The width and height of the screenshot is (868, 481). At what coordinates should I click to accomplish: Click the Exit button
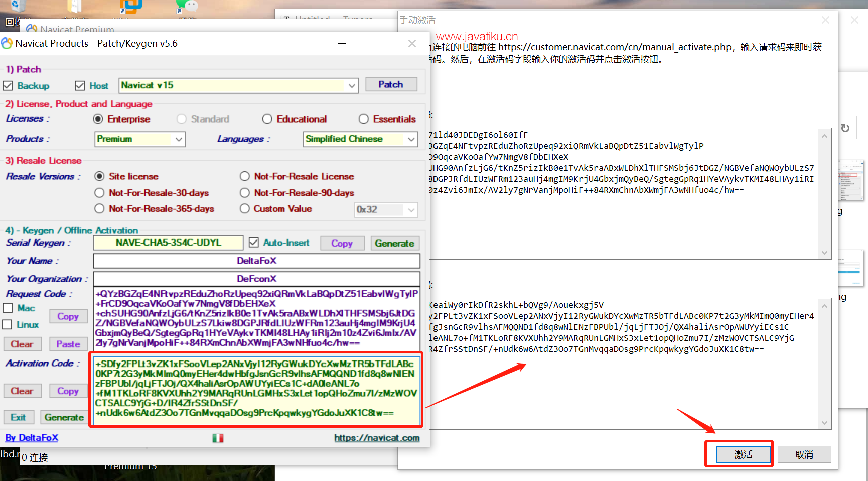19,417
